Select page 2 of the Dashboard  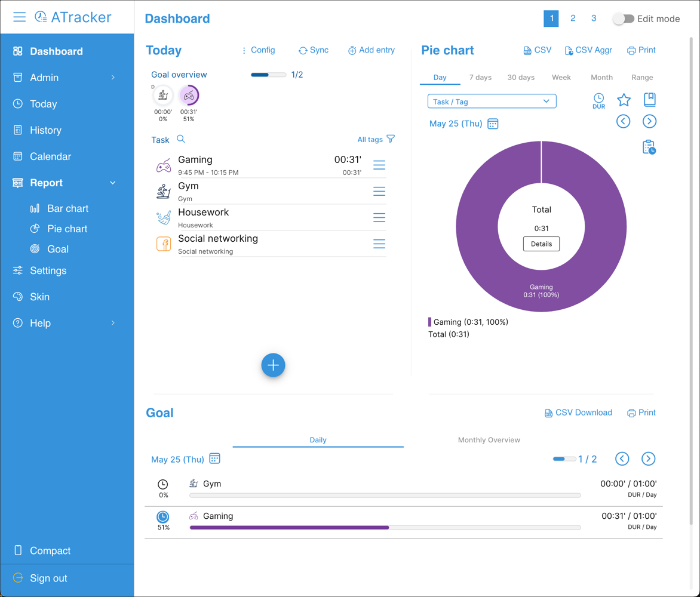[572, 19]
